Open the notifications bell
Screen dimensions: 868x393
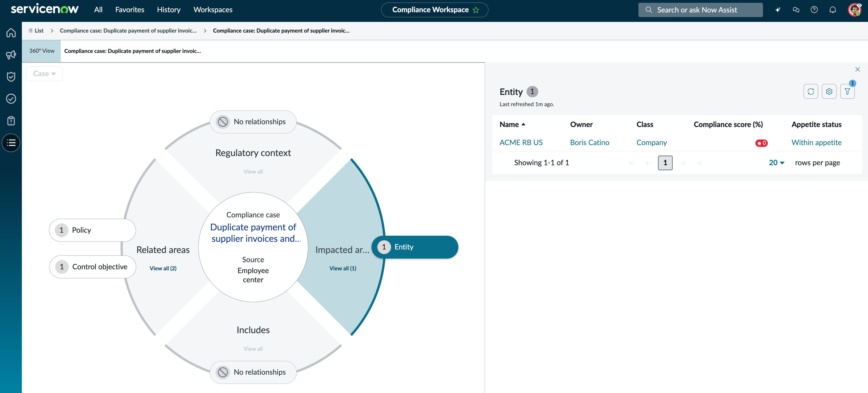pos(833,10)
